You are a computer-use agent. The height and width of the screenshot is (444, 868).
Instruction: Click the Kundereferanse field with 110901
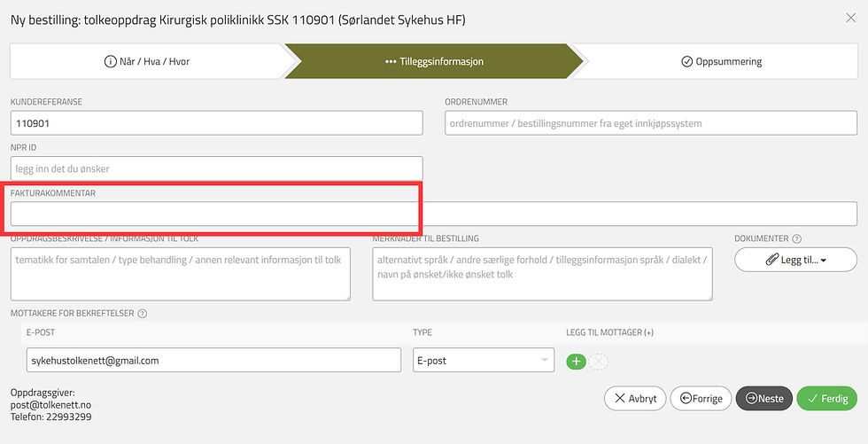(x=216, y=123)
